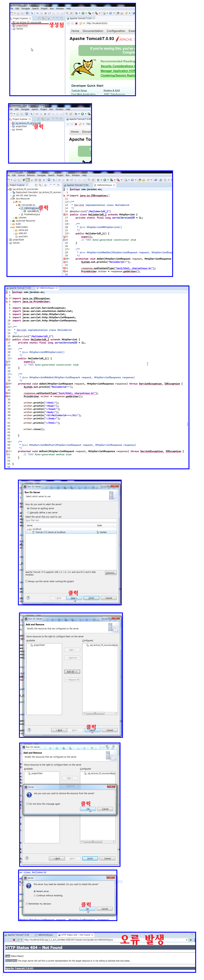Click horizontal scrollbar under Configured list beside Add All
Viewport: 204px width, 980px height.
pos(101,713)
